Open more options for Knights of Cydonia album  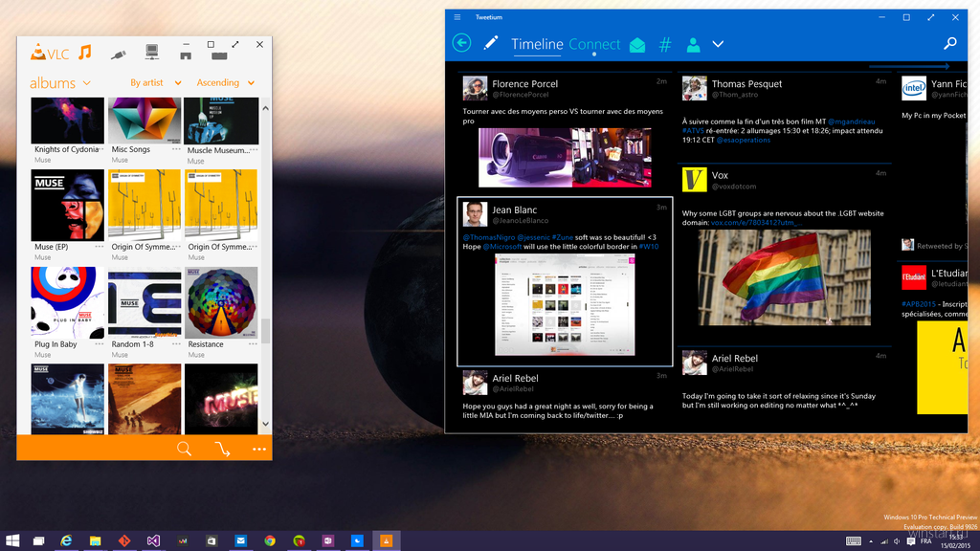point(100,149)
